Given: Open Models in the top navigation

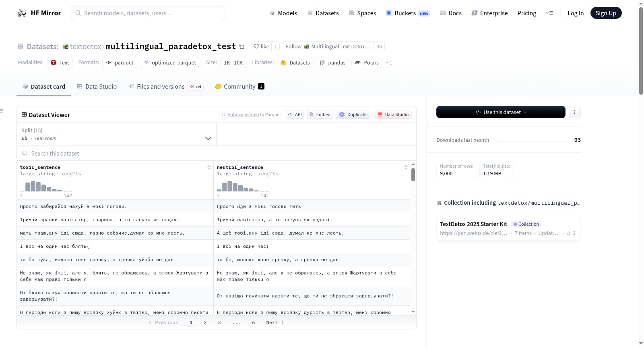Looking at the screenshot, I should pos(283,13).
